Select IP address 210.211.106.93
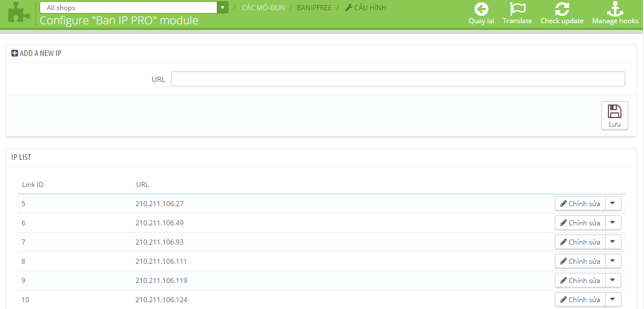Image resolution: width=644 pixels, height=309 pixels. [159, 242]
